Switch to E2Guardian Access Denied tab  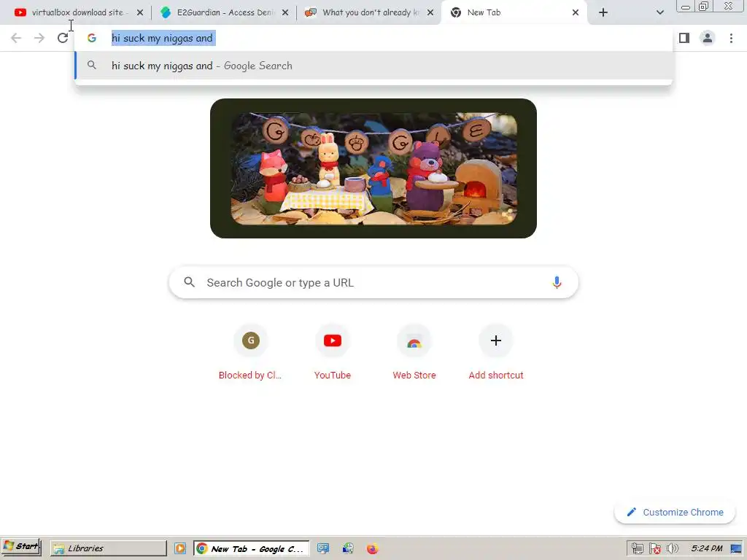coord(224,12)
